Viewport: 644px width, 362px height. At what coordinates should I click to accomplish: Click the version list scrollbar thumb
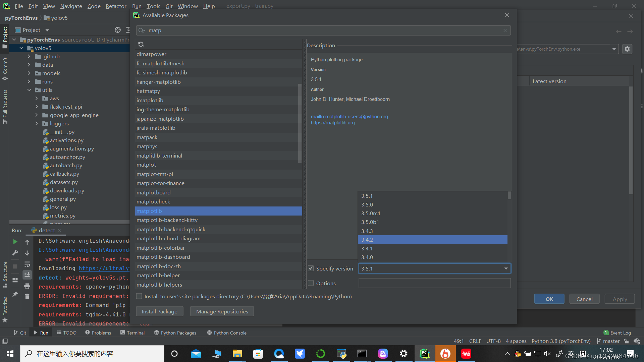tap(509, 195)
